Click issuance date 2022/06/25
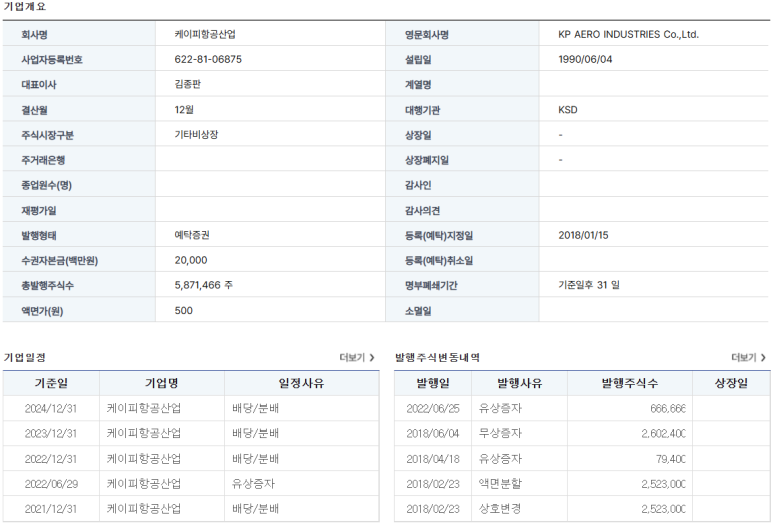Screen dimensions: 773x525 [x=433, y=408]
